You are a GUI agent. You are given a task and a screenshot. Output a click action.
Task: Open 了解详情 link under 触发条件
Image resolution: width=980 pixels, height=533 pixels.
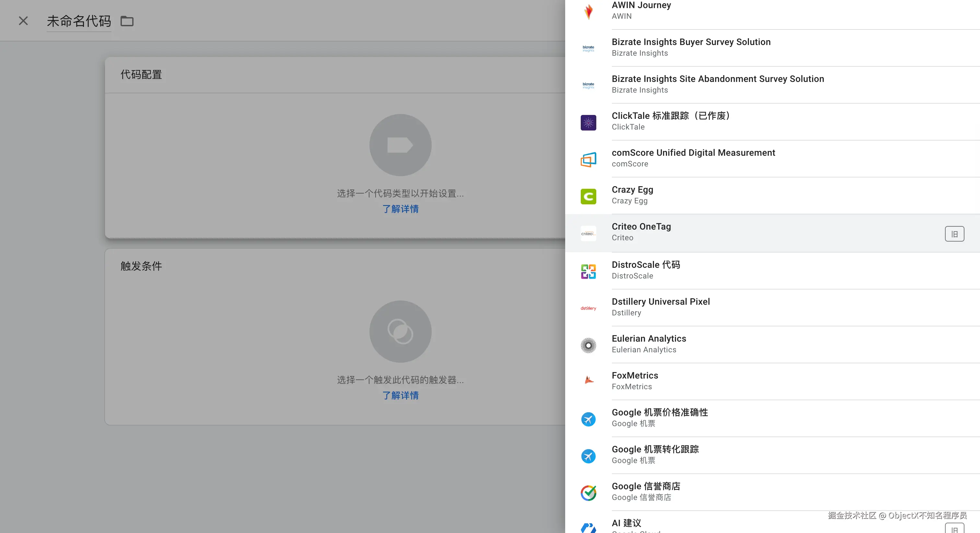pos(400,395)
